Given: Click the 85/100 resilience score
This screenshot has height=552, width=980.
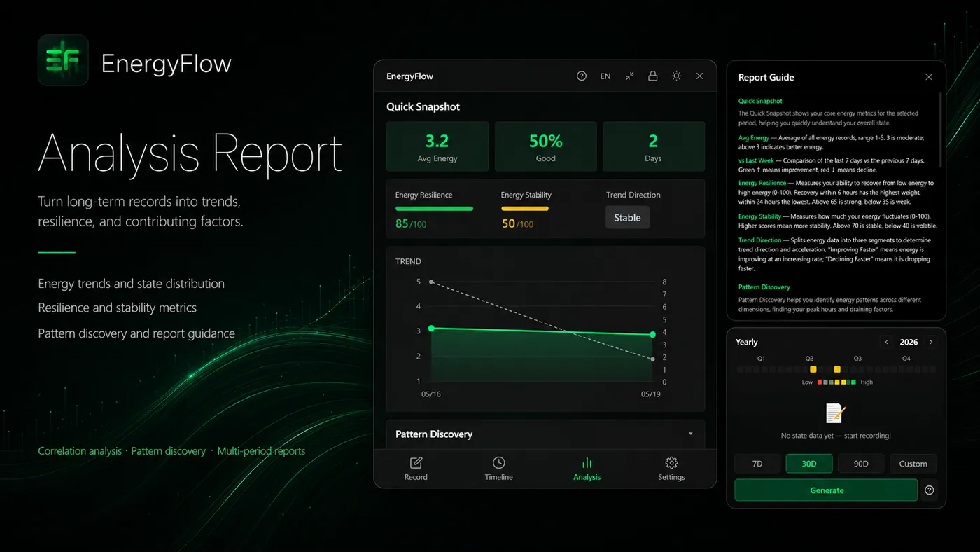Looking at the screenshot, I should pyautogui.click(x=411, y=224).
